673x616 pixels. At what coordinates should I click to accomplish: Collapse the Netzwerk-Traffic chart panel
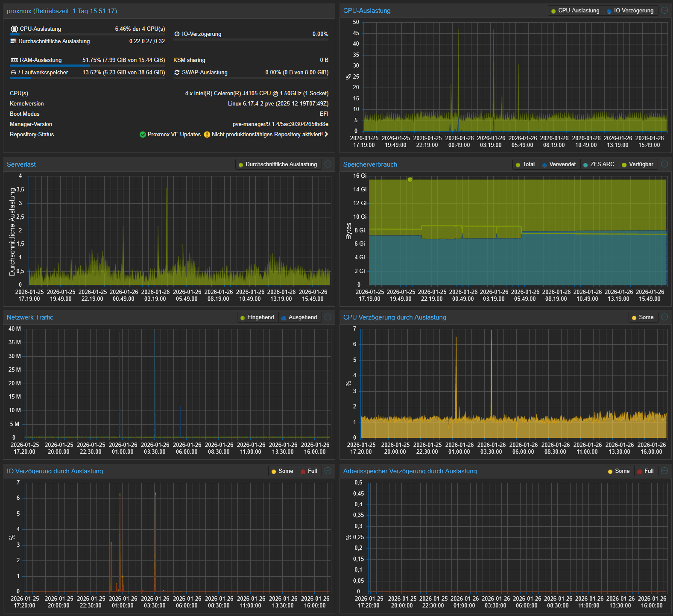[x=328, y=317]
